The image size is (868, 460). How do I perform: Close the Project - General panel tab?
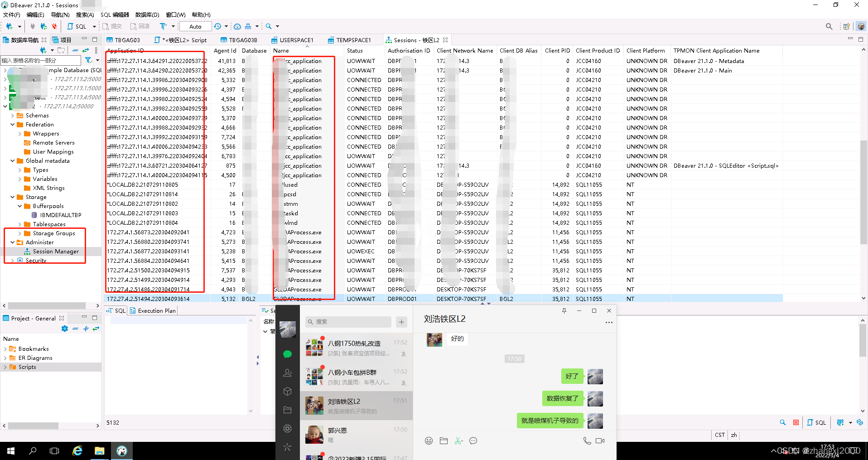62,318
